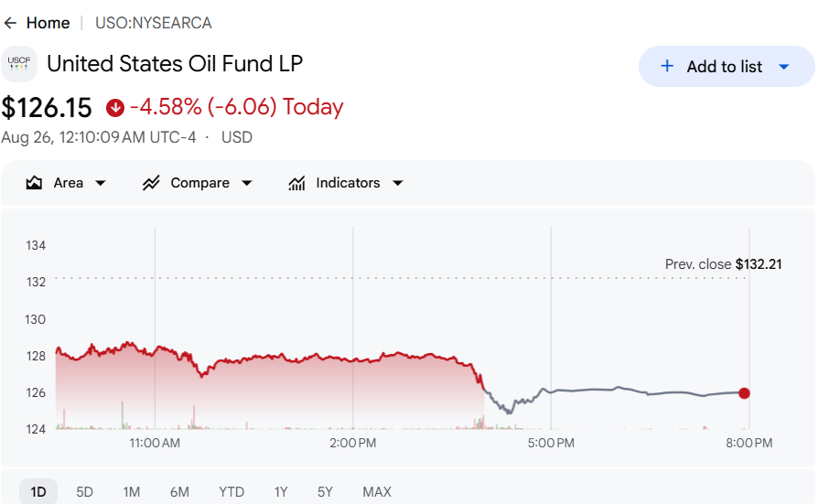Click the USCF fund logo
The height and width of the screenshot is (504, 818).
[x=19, y=64]
